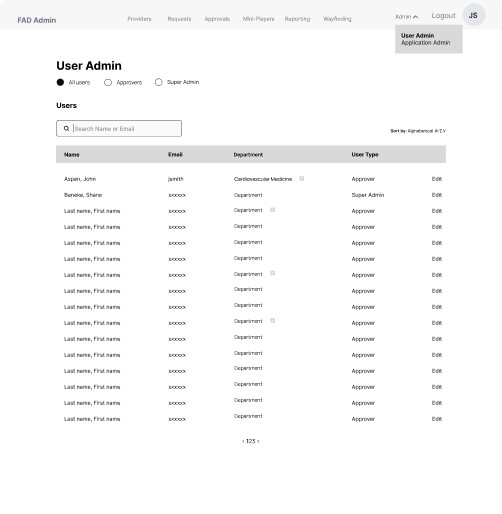This screenshot has height=514, width=502.
Task: Click the magnifier icon in the search box
Action: click(66, 128)
